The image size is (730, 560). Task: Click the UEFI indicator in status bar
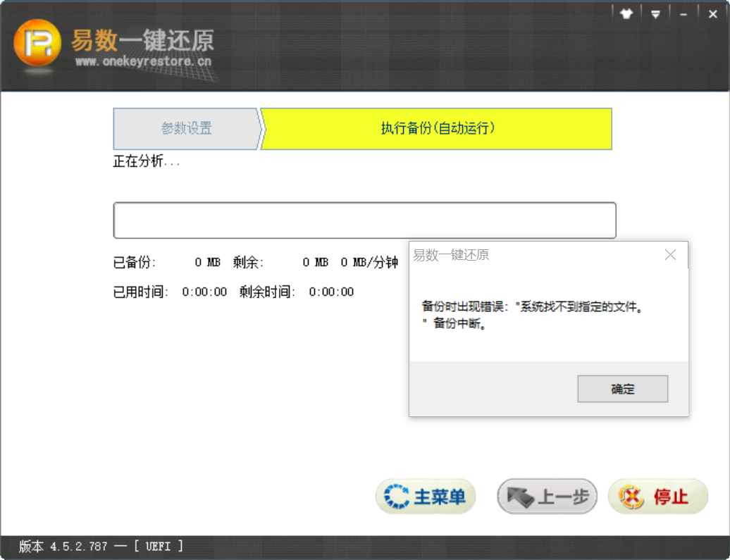pyautogui.click(x=159, y=546)
